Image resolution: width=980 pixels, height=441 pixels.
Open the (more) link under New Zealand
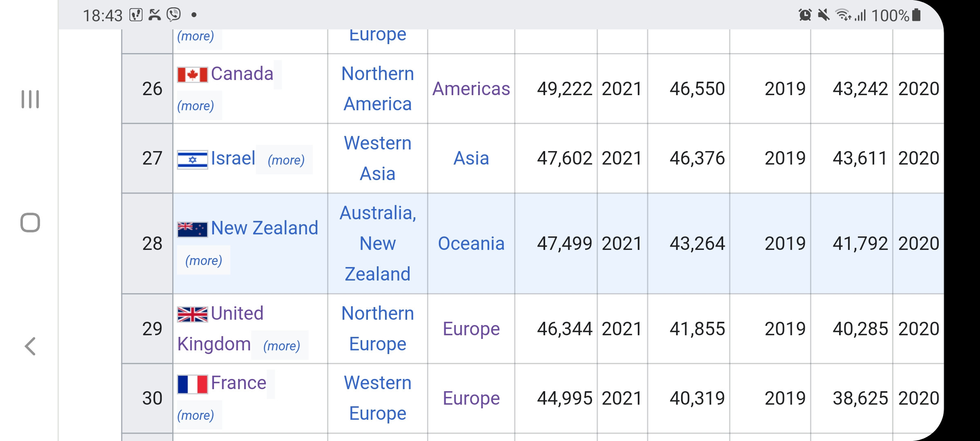[x=204, y=261]
